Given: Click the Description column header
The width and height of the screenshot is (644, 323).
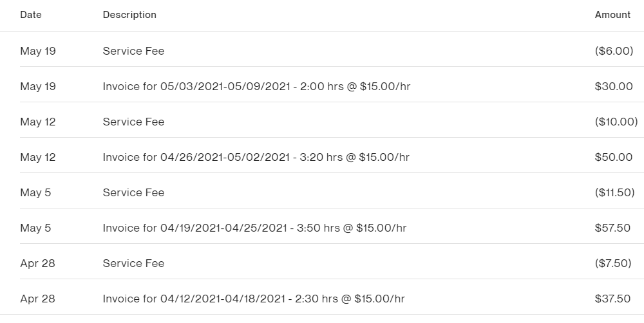Looking at the screenshot, I should [129, 15].
